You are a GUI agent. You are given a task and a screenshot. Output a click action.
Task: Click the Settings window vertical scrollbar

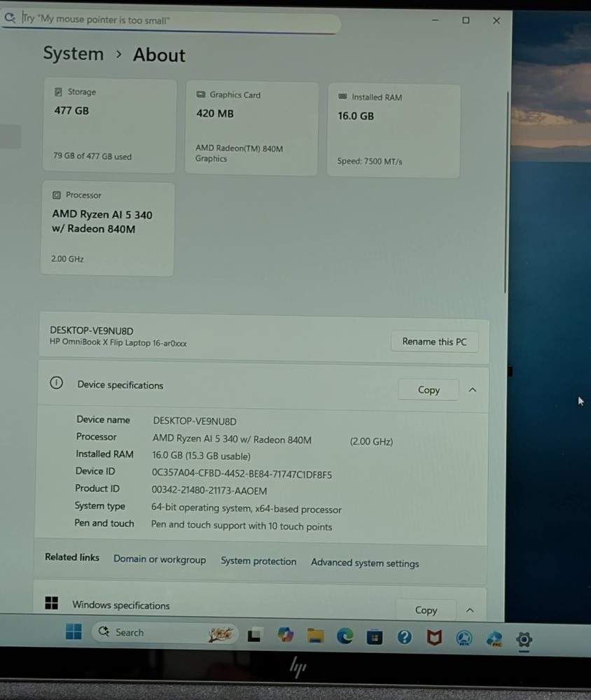506,192
